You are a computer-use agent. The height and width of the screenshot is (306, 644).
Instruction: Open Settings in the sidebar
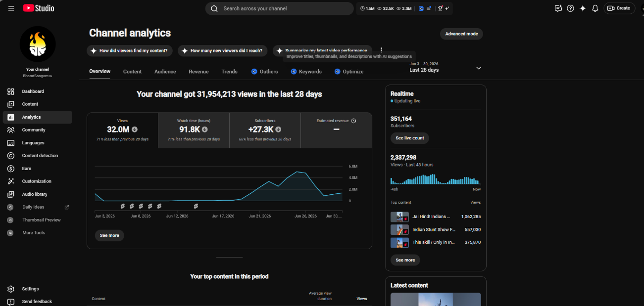pos(38,289)
